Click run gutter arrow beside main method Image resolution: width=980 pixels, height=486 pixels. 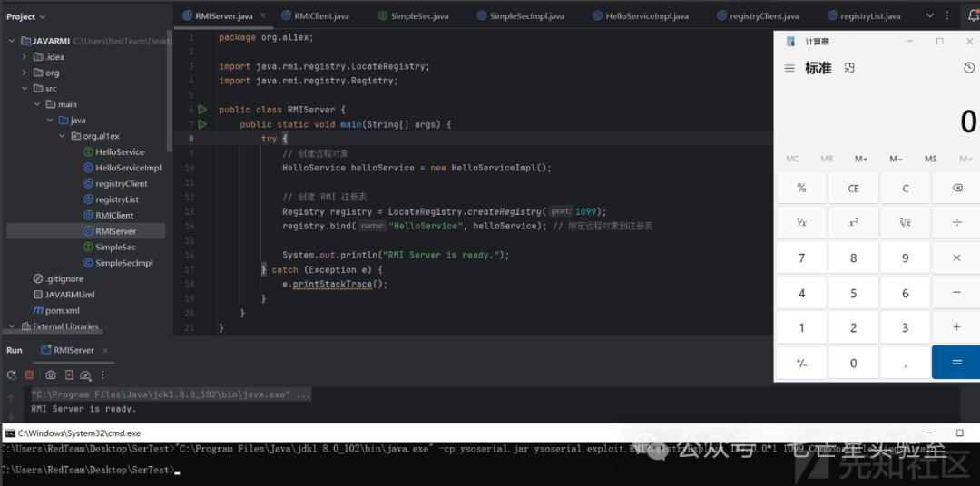coord(201,124)
